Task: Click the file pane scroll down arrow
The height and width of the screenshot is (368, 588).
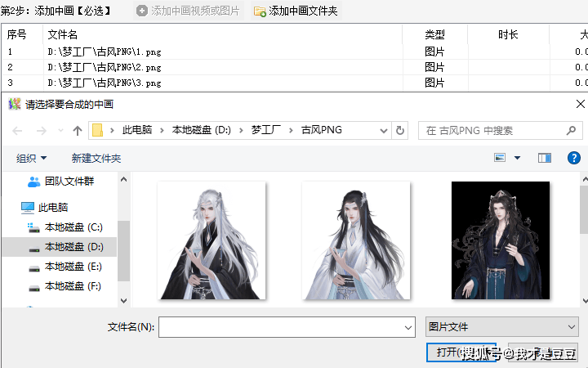Action: (584, 300)
